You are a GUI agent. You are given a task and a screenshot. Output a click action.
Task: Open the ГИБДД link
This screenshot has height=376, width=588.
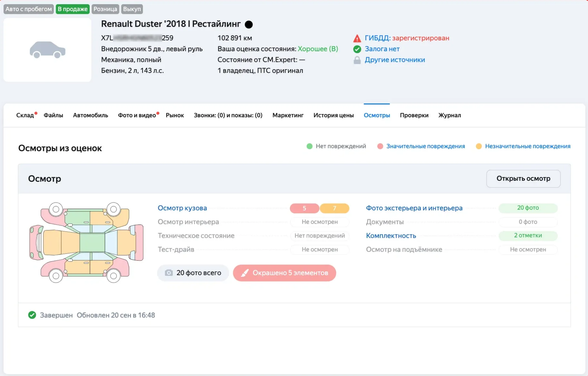tap(377, 38)
